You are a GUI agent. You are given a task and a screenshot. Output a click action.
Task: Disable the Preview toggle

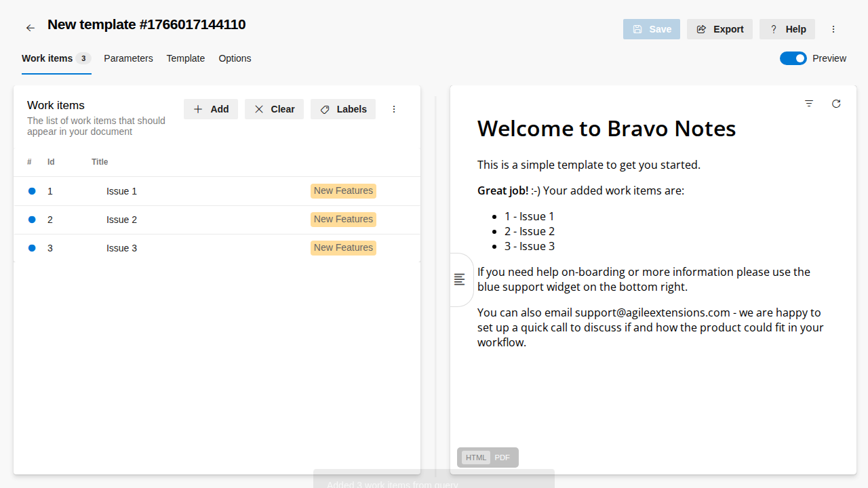[x=793, y=58]
